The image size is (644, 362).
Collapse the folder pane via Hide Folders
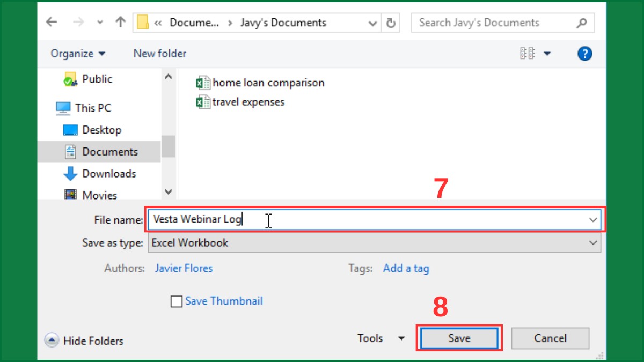[x=84, y=340]
